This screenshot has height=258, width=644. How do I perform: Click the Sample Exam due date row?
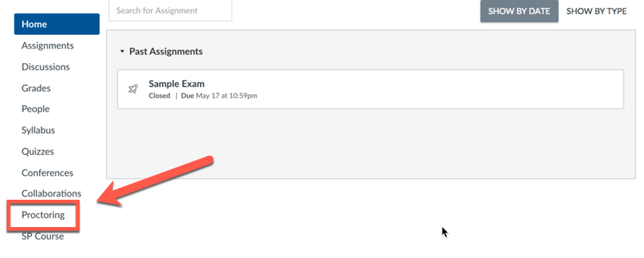pyautogui.click(x=220, y=96)
